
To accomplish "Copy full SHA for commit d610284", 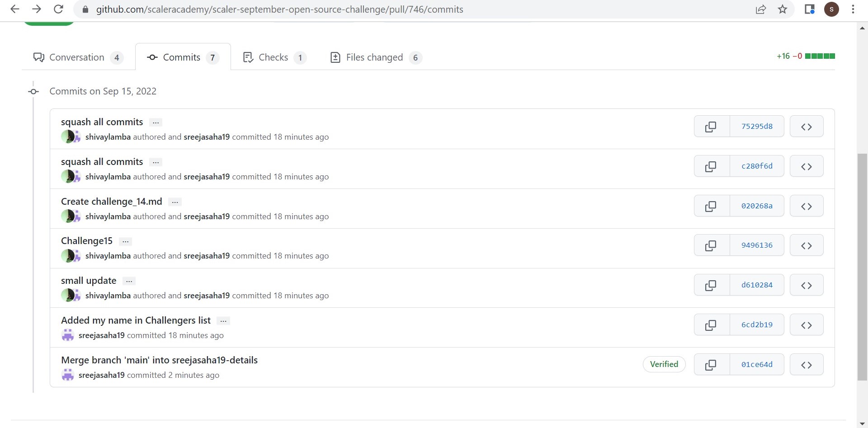I will coord(712,285).
